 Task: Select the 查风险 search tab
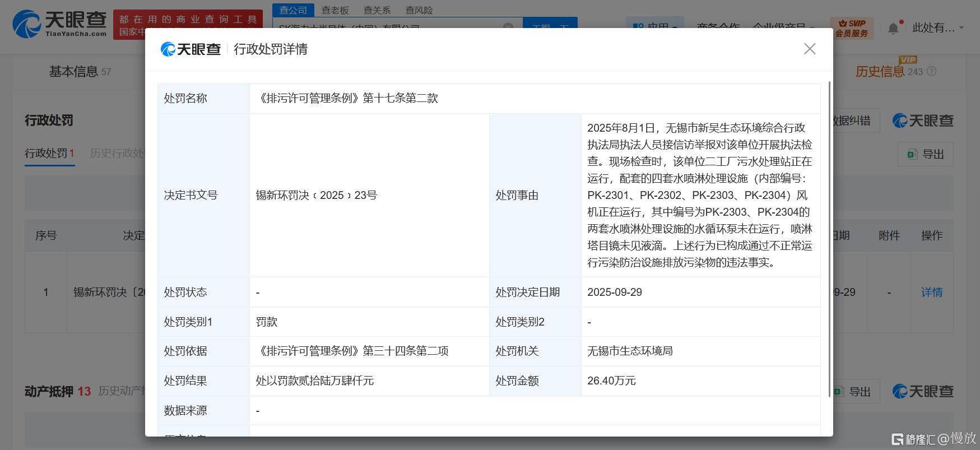(x=419, y=10)
